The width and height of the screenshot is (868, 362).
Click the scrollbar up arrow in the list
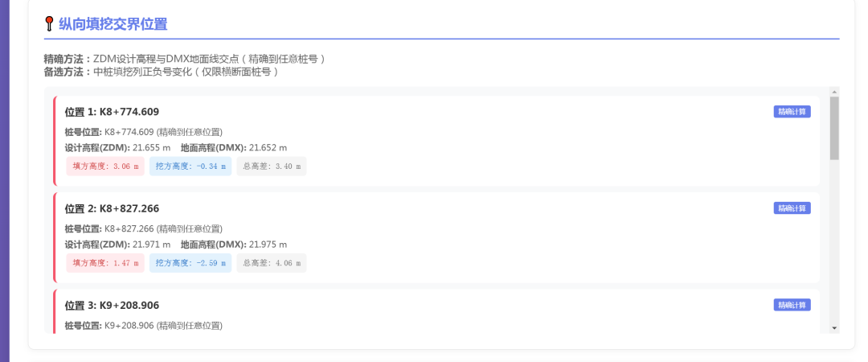pyautogui.click(x=834, y=92)
